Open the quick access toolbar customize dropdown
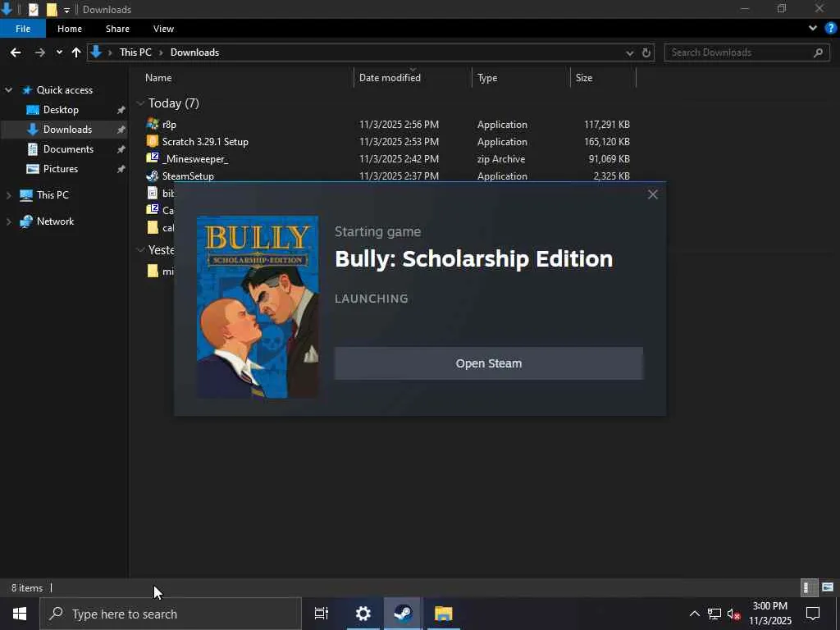 [66, 10]
